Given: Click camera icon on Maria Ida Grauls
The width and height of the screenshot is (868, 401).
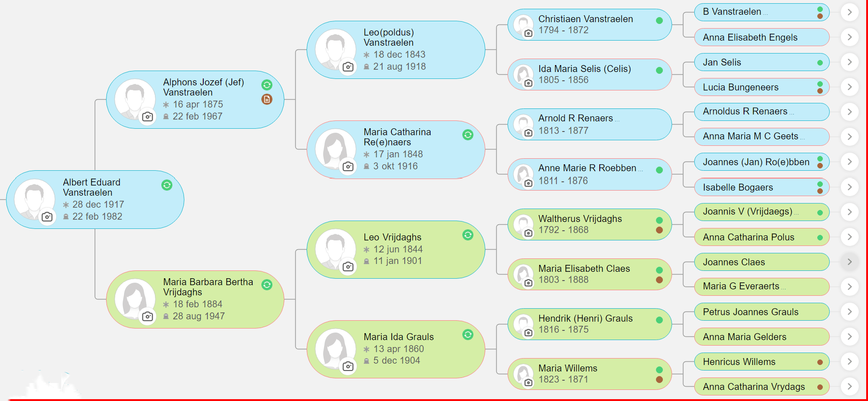Looking at the screenshot, I should [348, 366].
